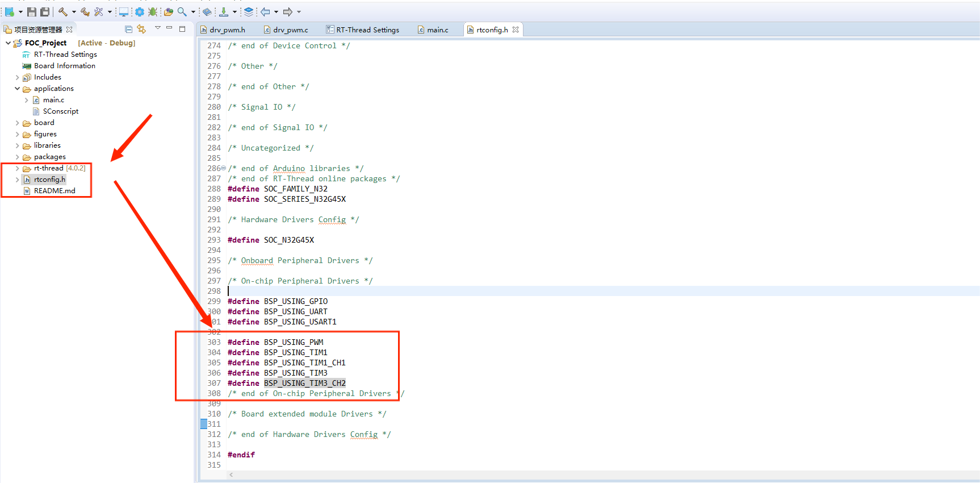Open the project explorer view menu triangle
980x483 pixels.
tap(158, 28)
